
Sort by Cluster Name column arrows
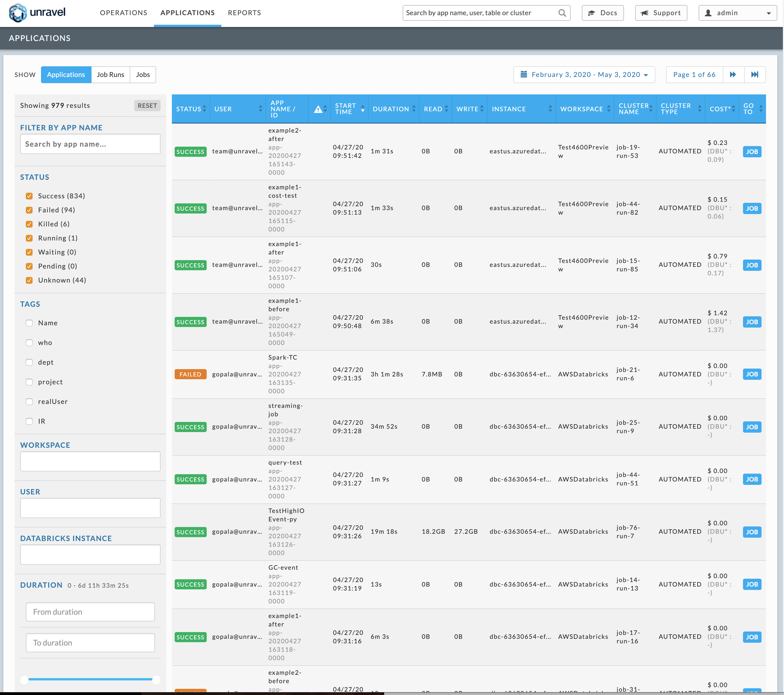click(651, 109)
